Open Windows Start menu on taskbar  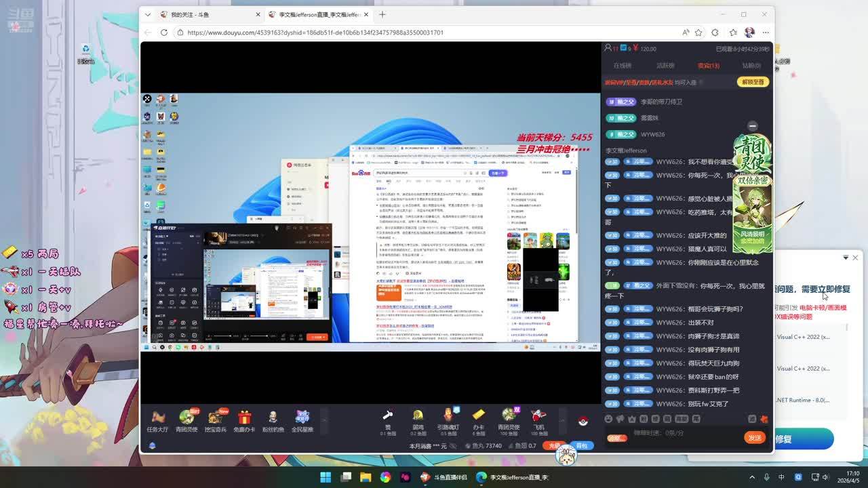(325, 477)
